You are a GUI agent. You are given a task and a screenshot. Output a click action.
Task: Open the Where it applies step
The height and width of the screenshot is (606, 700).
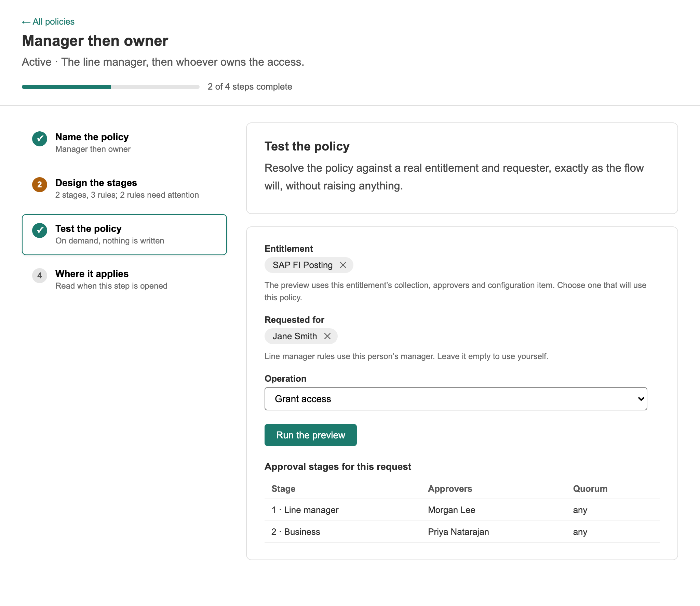point(124,280)
